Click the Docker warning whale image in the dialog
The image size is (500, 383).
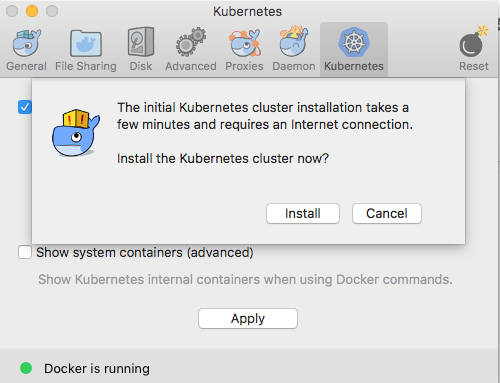pyautogui.click(x=76, y=133)
